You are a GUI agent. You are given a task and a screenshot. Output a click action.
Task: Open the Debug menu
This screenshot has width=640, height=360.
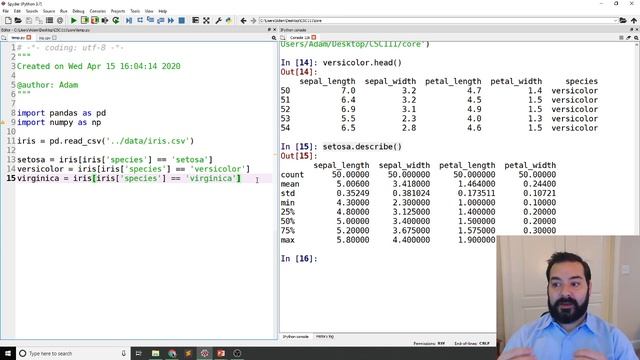click(x=78, y=11)
